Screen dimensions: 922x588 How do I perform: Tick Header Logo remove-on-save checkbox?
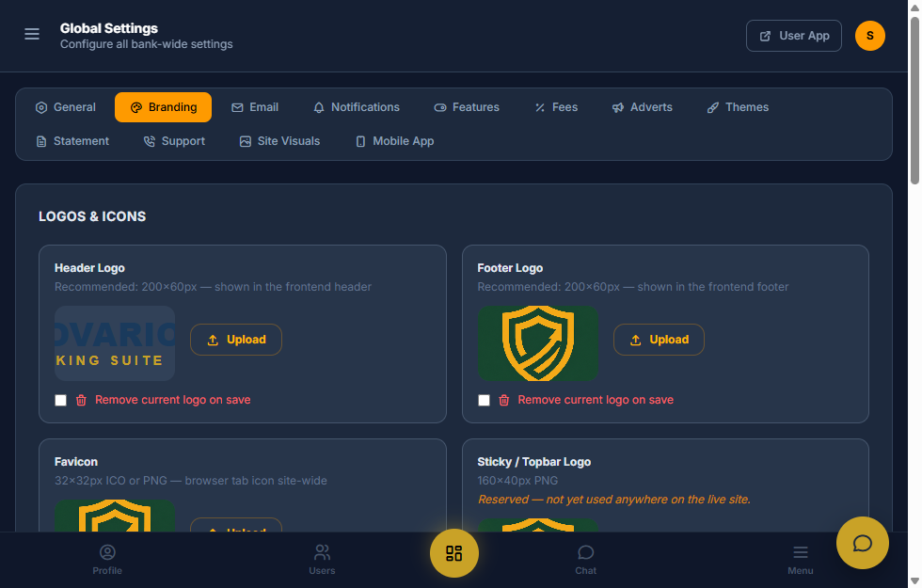pos(60,401)
